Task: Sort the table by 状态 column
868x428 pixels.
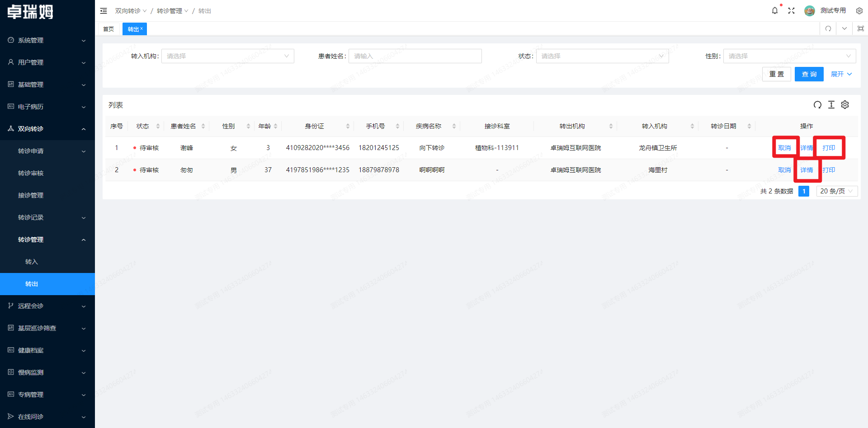Action: pyautogui.click(x=158, y=126)
